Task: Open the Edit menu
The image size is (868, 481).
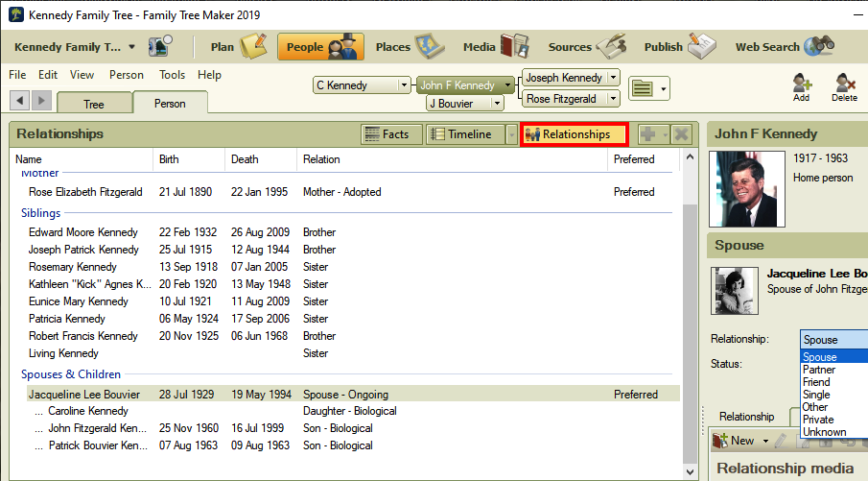Action: pos(48,74)
